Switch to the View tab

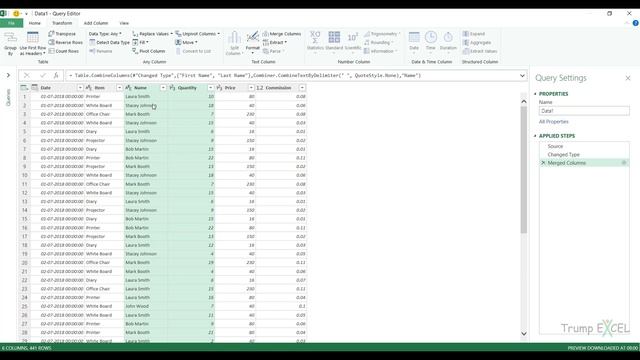coord(124,23)
